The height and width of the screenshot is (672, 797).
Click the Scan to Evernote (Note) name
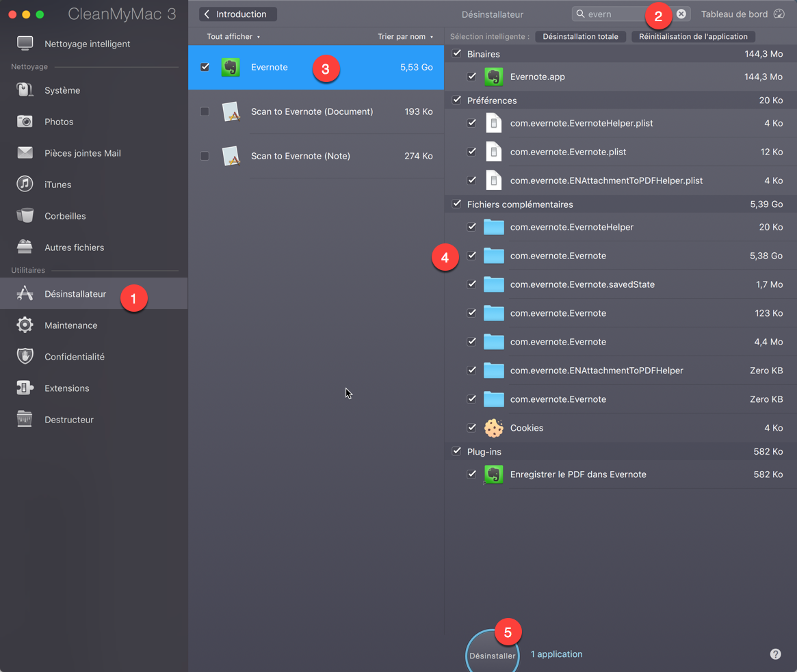pos(300,156)
